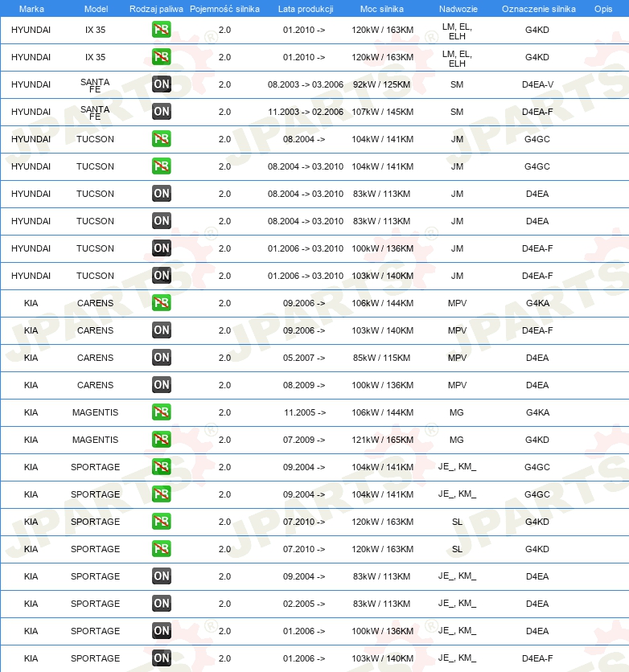Viewport: 629px width, 672px height.
Task: Click the ON icon in the Tucson 103kW / 140KM row
Action: coord(161,276)
